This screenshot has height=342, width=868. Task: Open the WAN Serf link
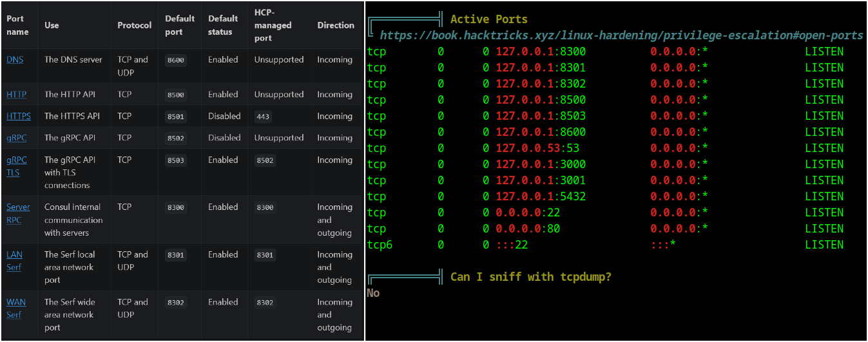click(x=15, y=309)
